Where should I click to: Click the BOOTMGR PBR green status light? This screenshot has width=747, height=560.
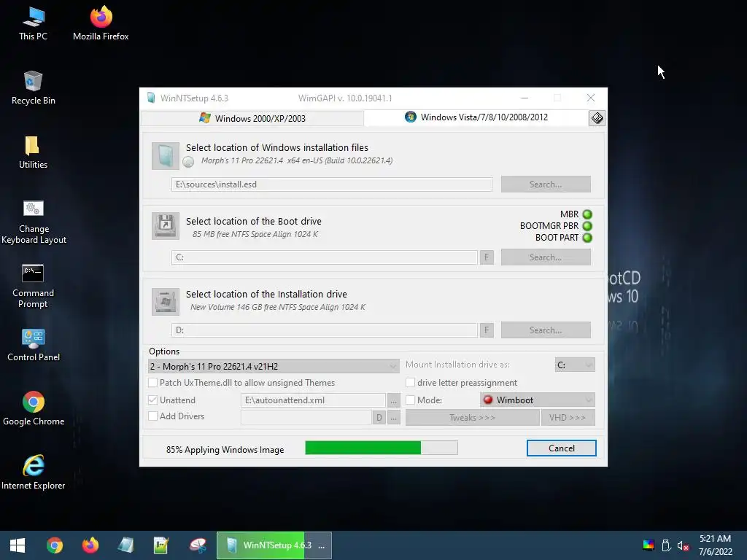587,226
